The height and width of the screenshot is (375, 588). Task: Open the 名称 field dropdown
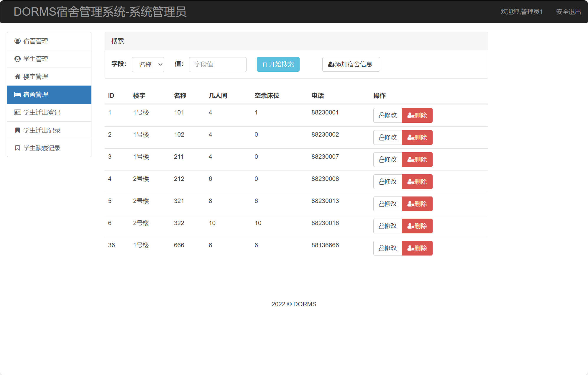(148, 64)
